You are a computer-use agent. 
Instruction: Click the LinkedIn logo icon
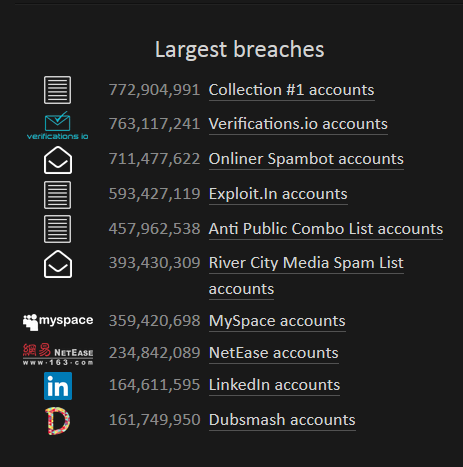coord(58,386)
